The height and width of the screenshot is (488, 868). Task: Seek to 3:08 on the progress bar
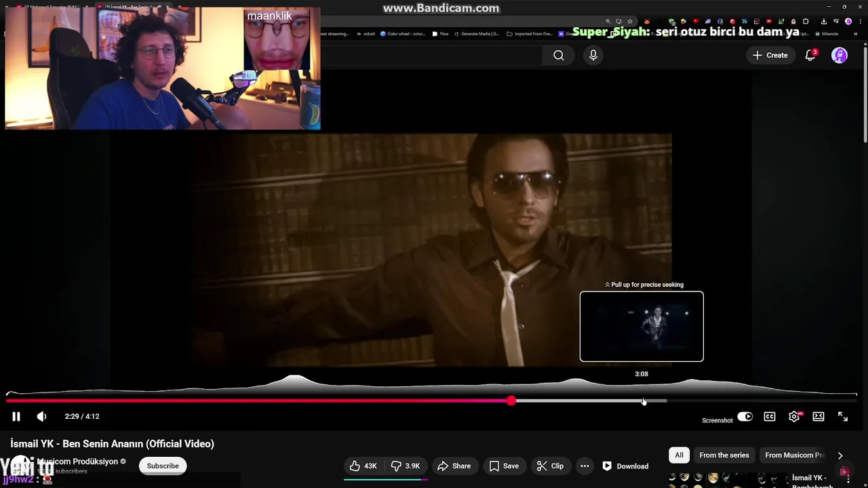coord(642,401)
